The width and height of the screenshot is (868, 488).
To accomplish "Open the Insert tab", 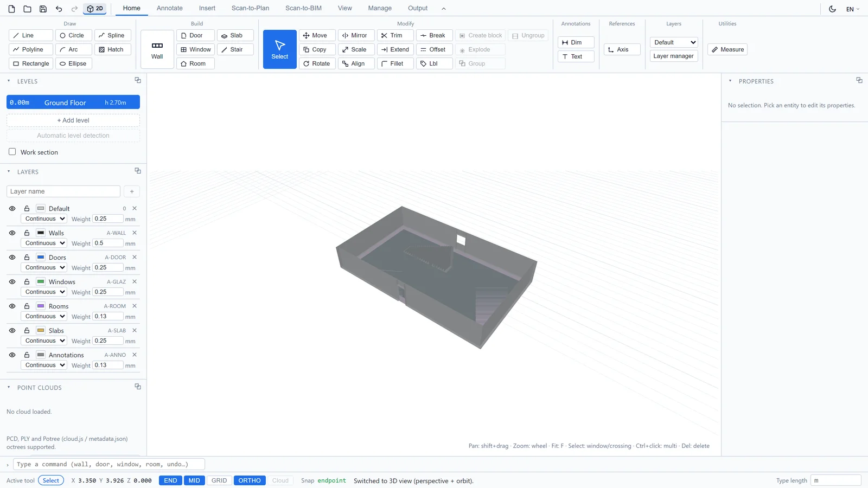I will tap(207, 8).
